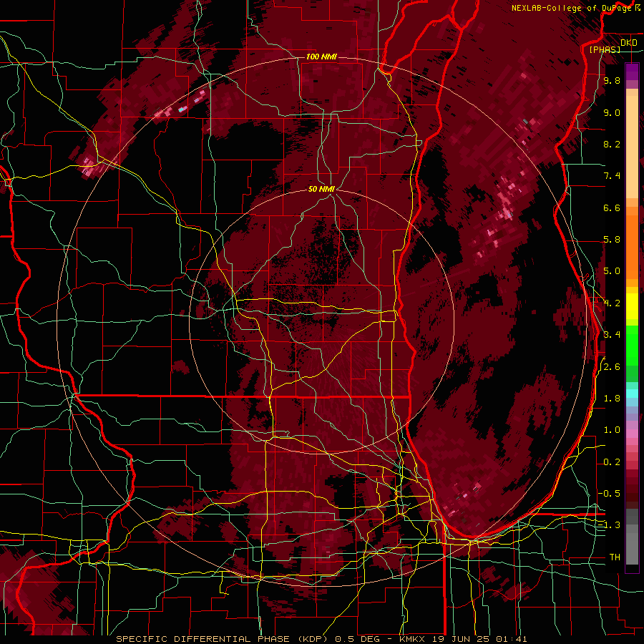The height and width of the screenshot is (644, 644).
Task: Click the 9.0 scale value
Action: 612,113
